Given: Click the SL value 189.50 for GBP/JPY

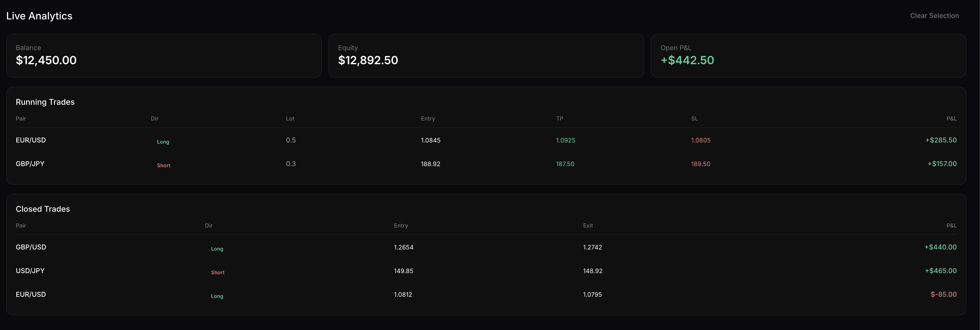Looking at the screenshot, I should pos(700,164).
